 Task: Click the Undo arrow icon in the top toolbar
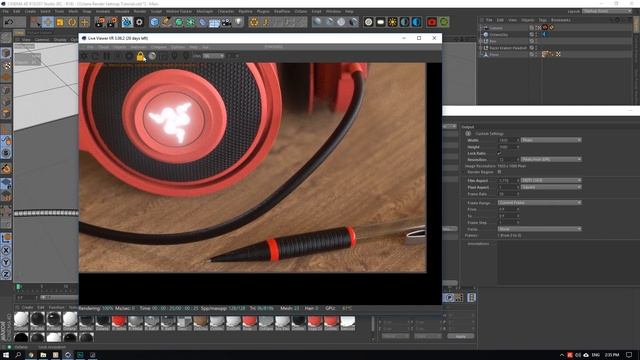(x=9, y=22)
